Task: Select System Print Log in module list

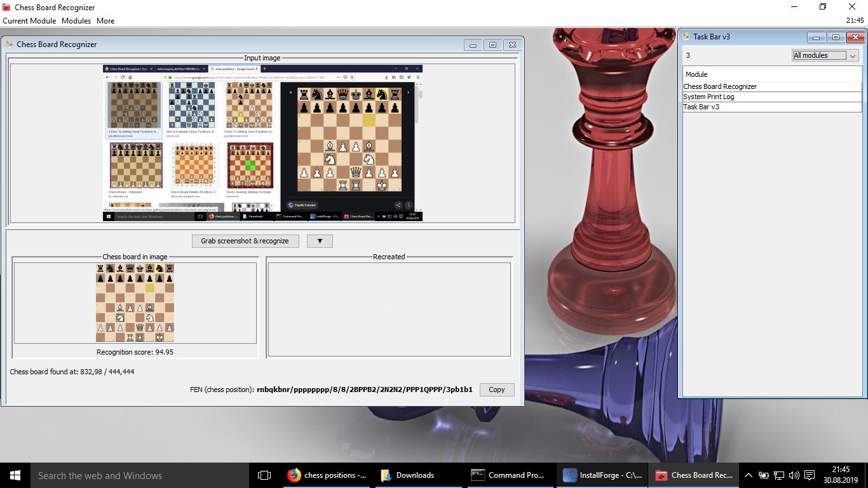Action: [x=709, y=97]
